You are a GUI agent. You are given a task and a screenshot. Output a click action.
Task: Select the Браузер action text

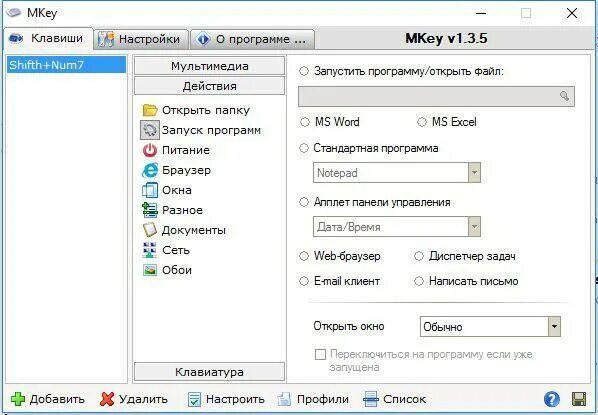tap(186, 170)
